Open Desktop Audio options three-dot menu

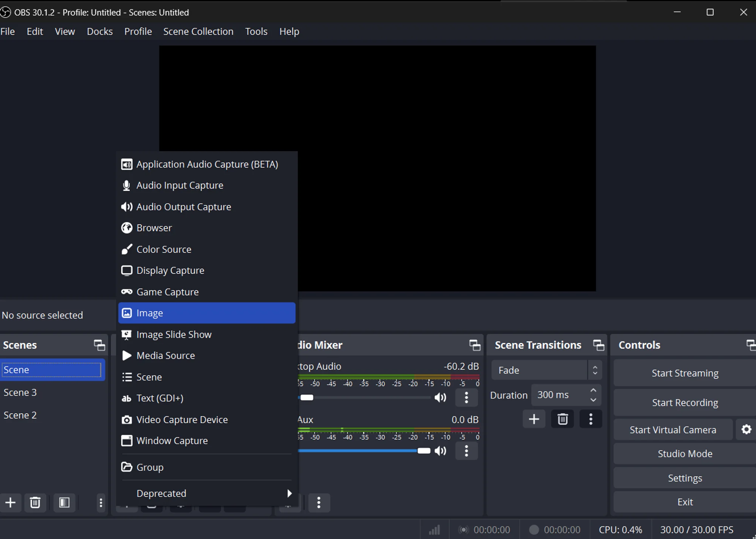466,397
